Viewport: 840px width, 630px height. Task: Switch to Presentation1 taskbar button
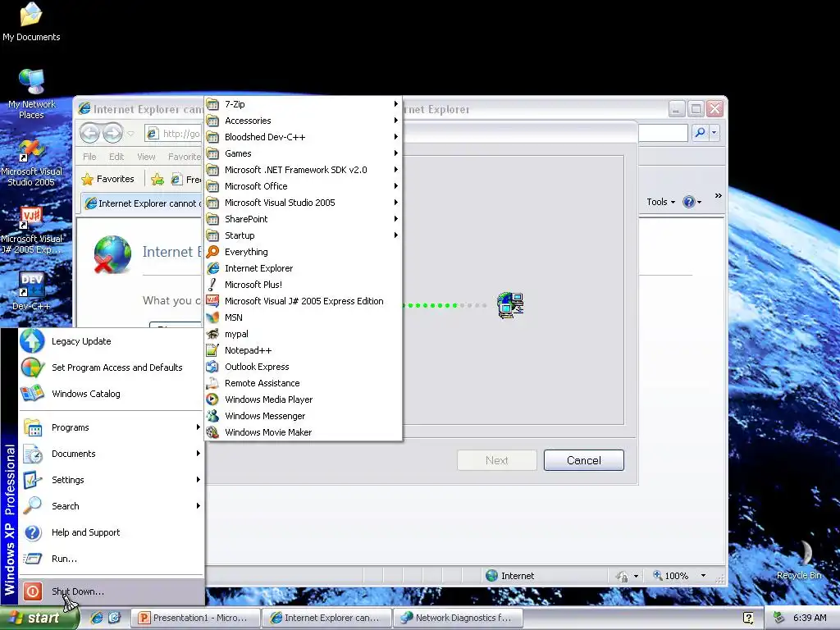pyautogui.click(x=196, y=618)
